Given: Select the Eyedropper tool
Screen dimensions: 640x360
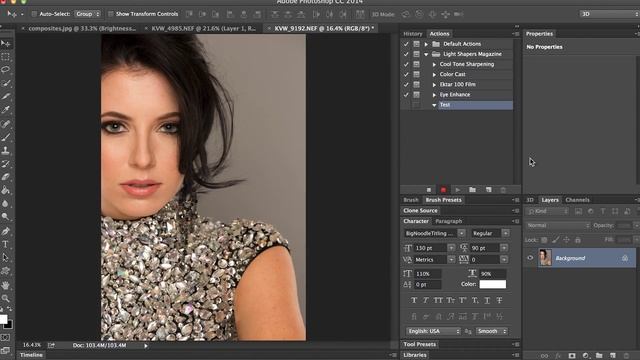Looking at the screenshot, I should click(6, 110).
